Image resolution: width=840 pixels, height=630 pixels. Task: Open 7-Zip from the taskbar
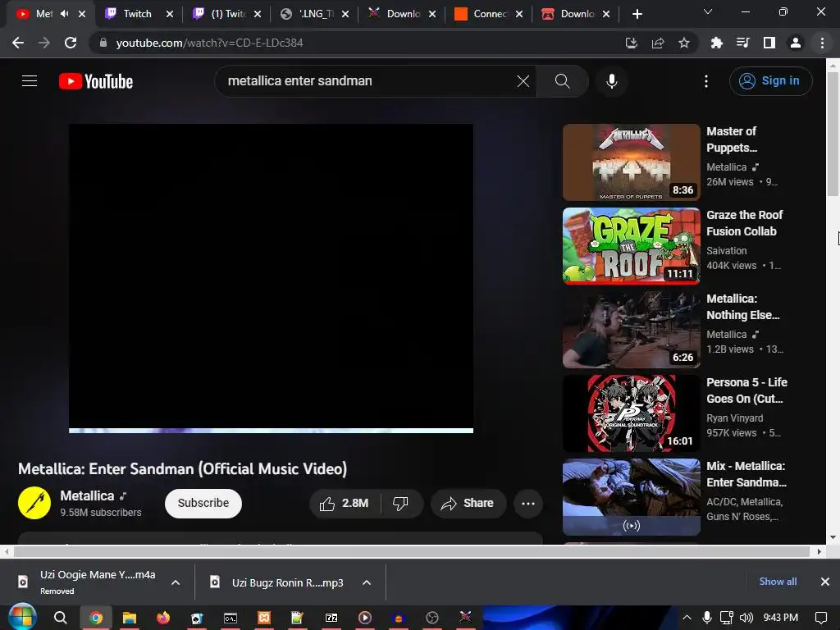331,618
